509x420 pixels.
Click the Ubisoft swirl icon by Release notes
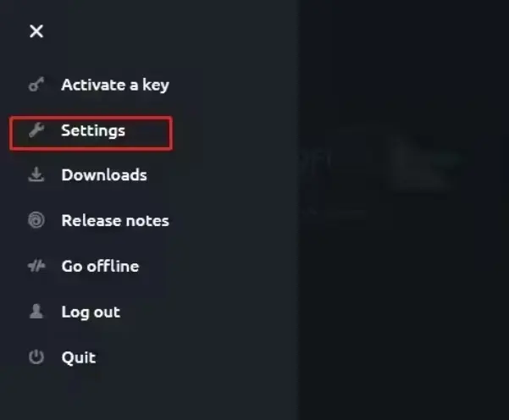[36, 220]
